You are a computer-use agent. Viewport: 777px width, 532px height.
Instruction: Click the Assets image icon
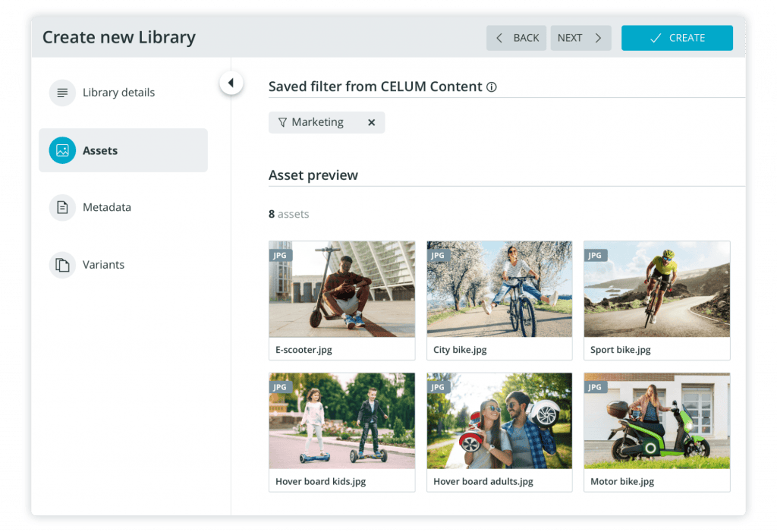tap(62, 150)
